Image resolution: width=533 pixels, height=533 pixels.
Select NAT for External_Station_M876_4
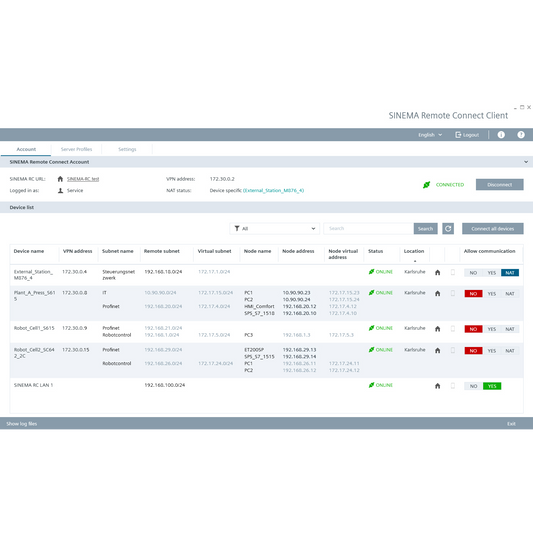(x=510, y=273)
